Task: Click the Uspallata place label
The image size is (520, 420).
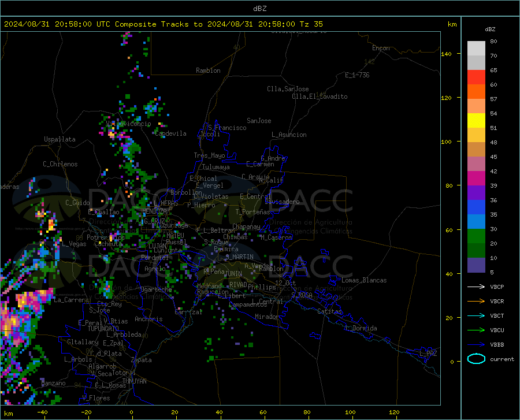Action: click(x=60, y=139)
